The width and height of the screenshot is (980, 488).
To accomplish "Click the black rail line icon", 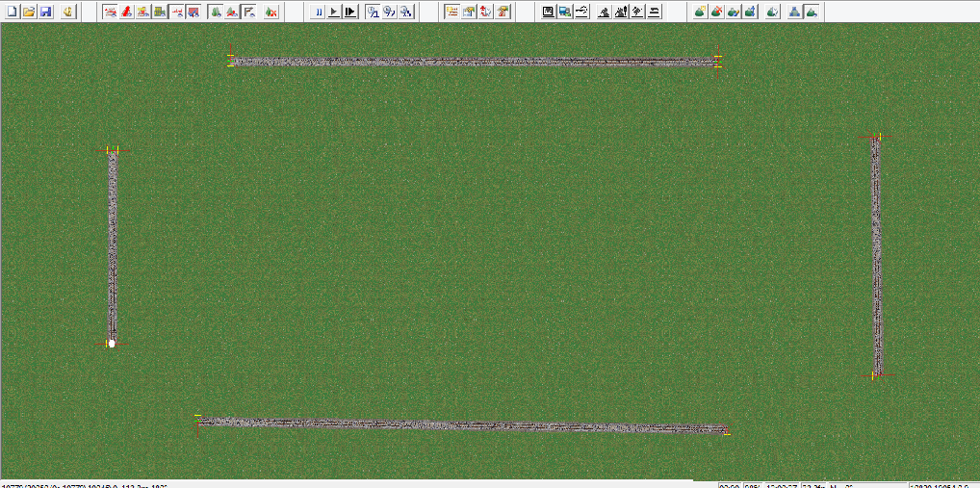I will (x=655, y=12).
